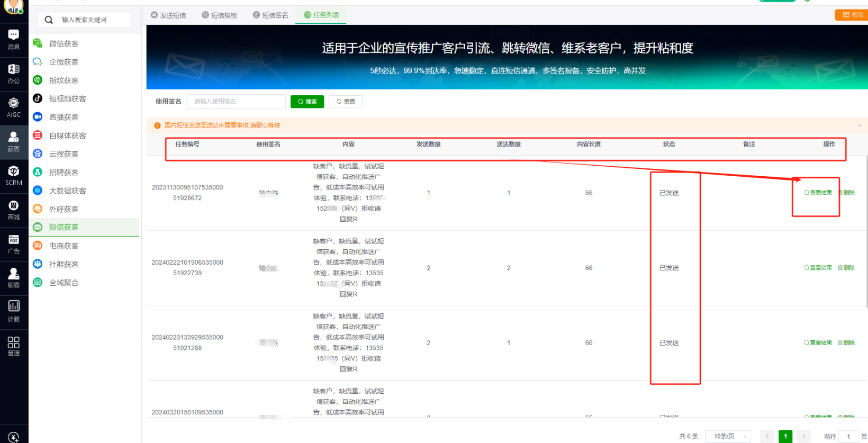Open the 商城 mall sidebar icon
The image size is (868, 443).
(x=14, y=210)
